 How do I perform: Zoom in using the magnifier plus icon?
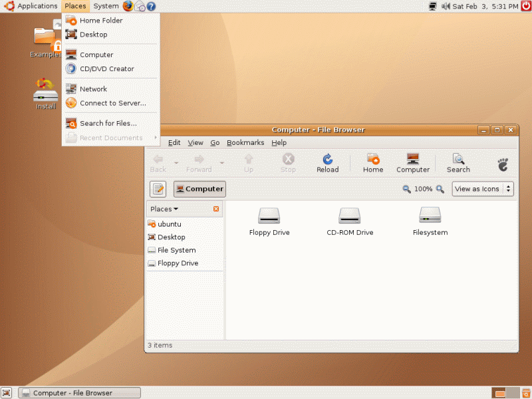point(440,190)
